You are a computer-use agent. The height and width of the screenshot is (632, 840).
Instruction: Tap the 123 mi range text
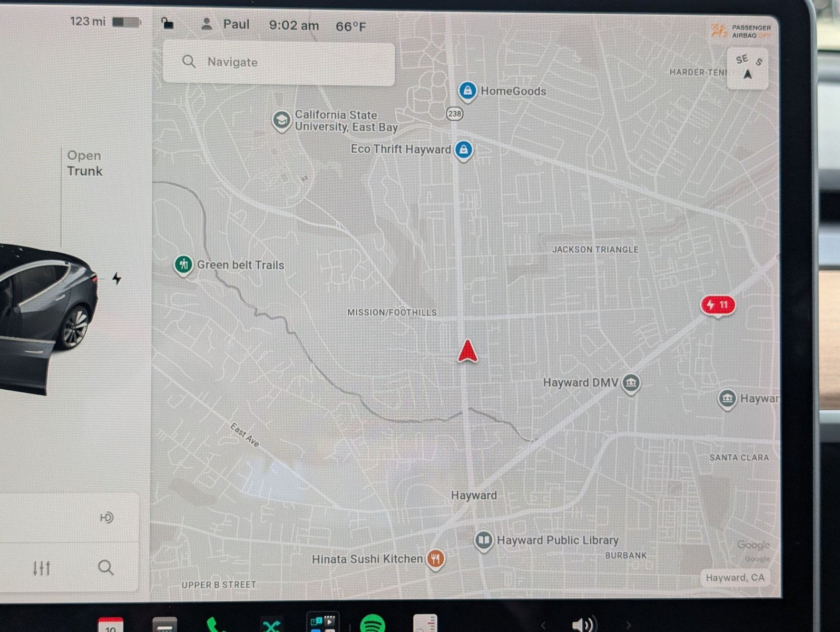(x=87, y=22)
